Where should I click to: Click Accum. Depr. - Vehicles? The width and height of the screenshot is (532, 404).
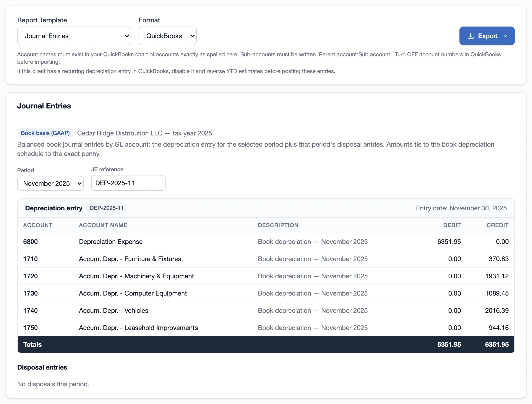coord(114,311)
